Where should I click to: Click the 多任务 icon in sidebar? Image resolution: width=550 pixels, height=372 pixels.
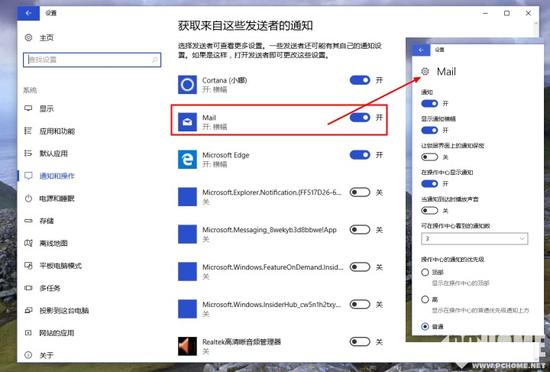point(28,288)
